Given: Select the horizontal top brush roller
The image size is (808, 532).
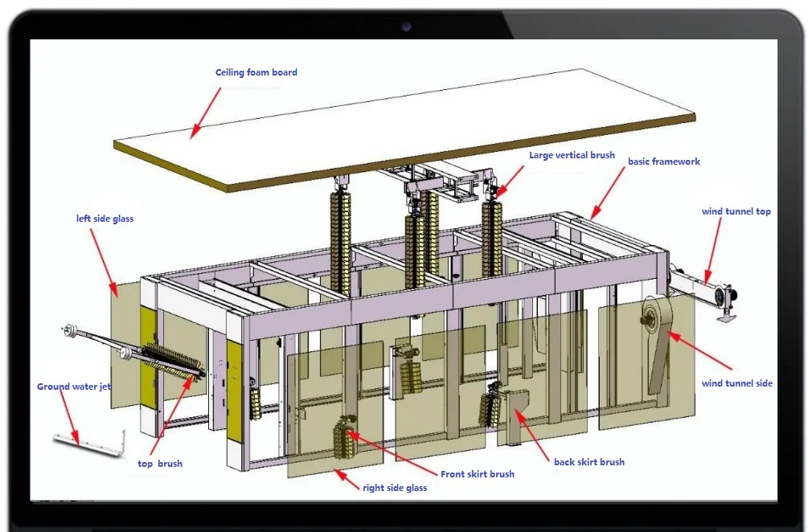Looking at the screenshot, I should coord(173,361).
